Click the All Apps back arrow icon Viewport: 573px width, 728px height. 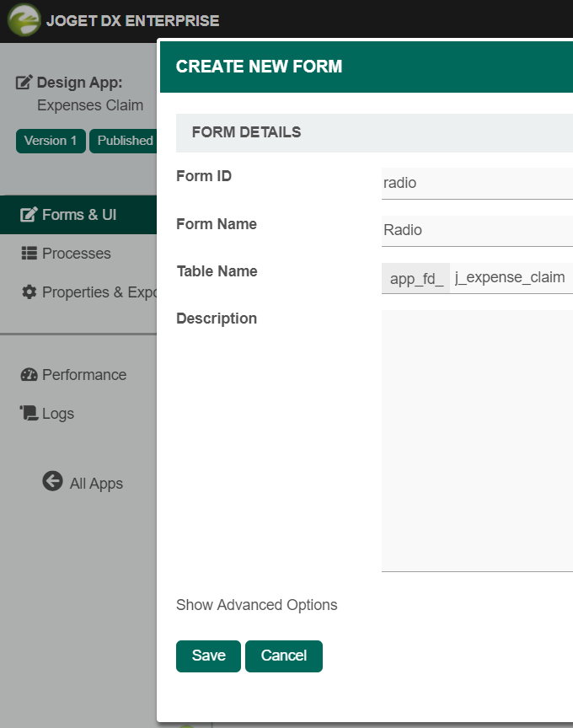tap(52, 481)
